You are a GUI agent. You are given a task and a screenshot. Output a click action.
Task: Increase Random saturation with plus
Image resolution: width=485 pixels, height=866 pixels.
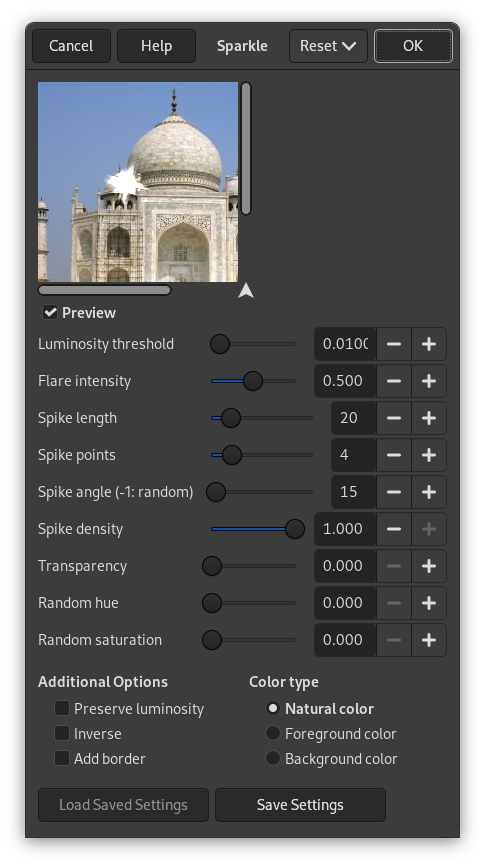(429, 640)
